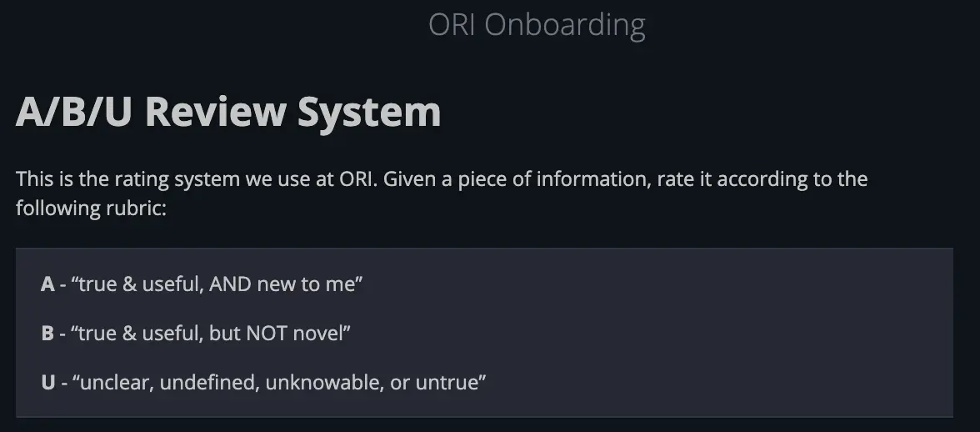Screen dimensions: 980x432
Task: Click the A/B/U part of the heading
Action: [73, 113]
